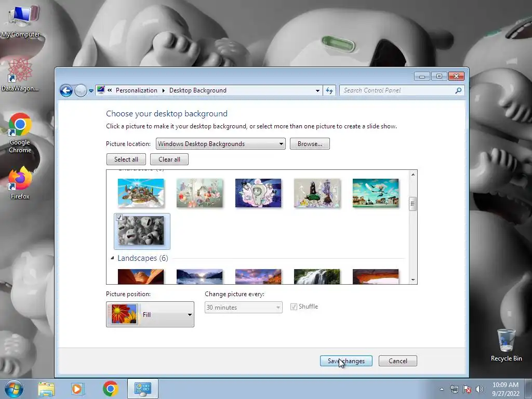This screenshot has width=532, height=399.
Task: Click the Show desktop strip
Action: tap(528, 389)
